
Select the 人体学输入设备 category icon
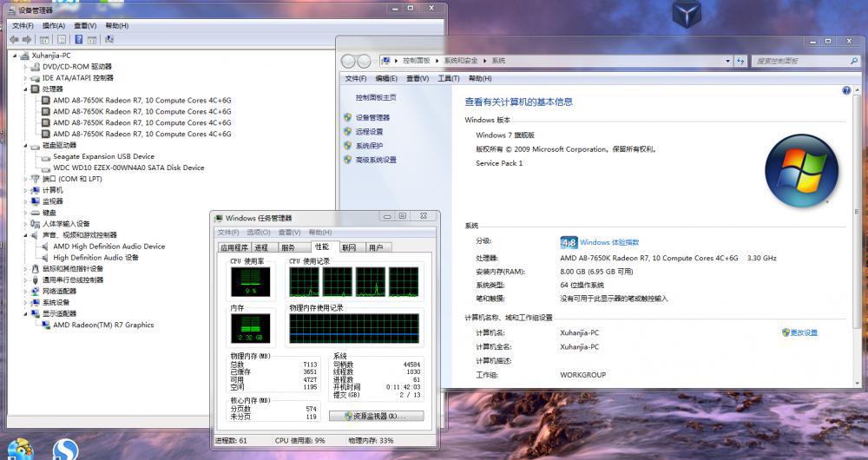(36, 224)
